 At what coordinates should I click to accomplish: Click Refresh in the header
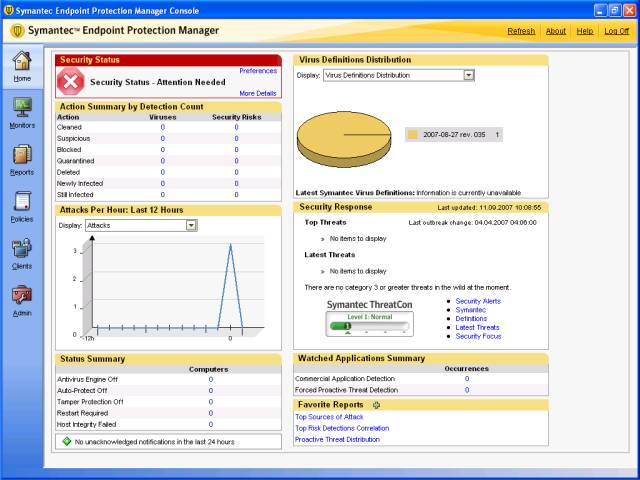tap(521, 31)
